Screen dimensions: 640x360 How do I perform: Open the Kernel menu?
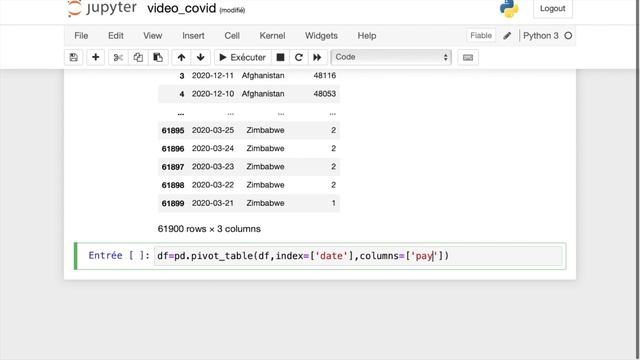[x=272, y=36]
